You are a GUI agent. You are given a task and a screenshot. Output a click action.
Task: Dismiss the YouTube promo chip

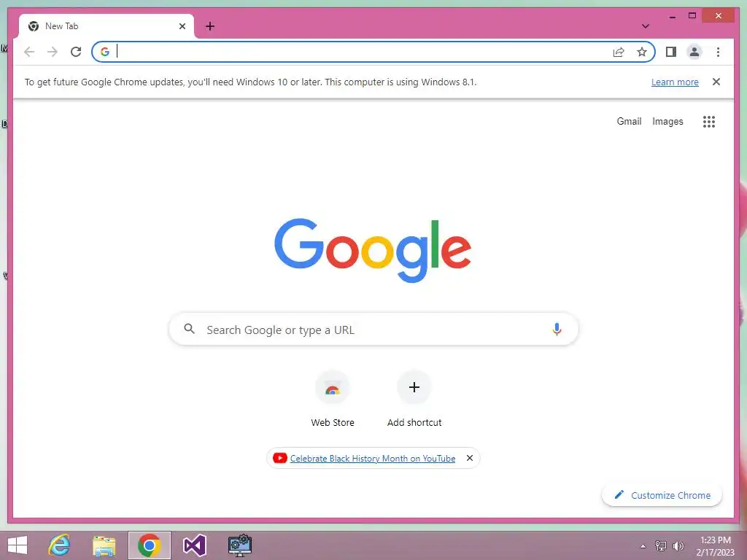pyautogui.click(x=470, y=458)
